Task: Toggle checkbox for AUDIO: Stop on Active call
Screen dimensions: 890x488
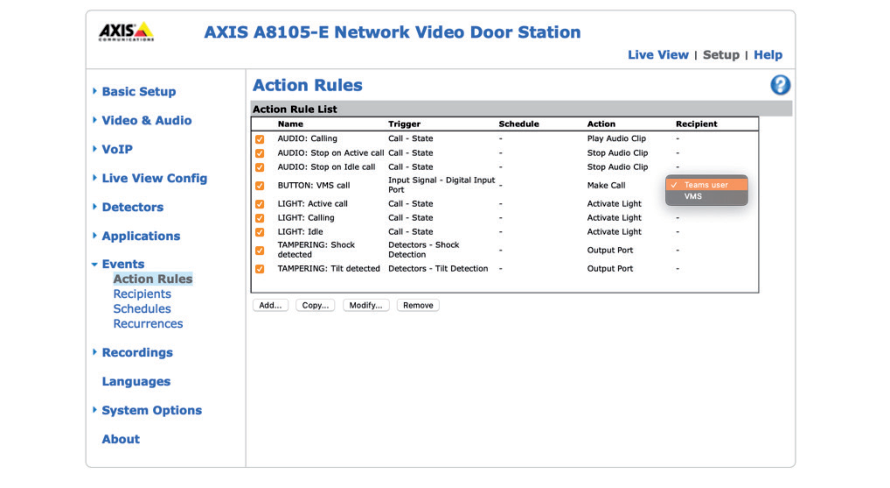Action: tap(259, 153)
